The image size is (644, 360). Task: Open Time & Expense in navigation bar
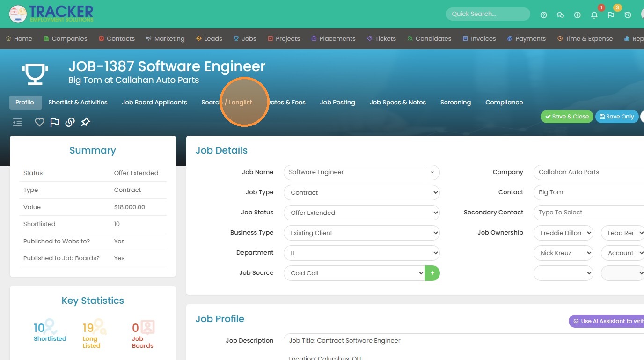(585, 38)
